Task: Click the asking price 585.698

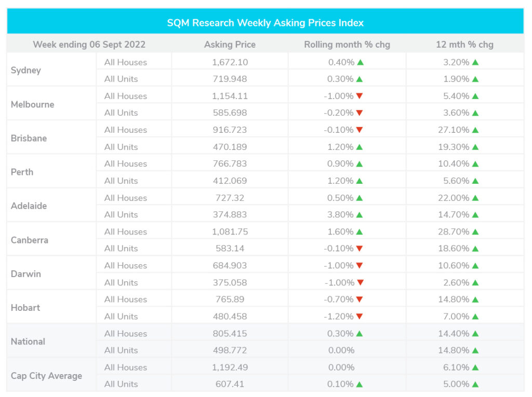Action: (x=230, y=113)
